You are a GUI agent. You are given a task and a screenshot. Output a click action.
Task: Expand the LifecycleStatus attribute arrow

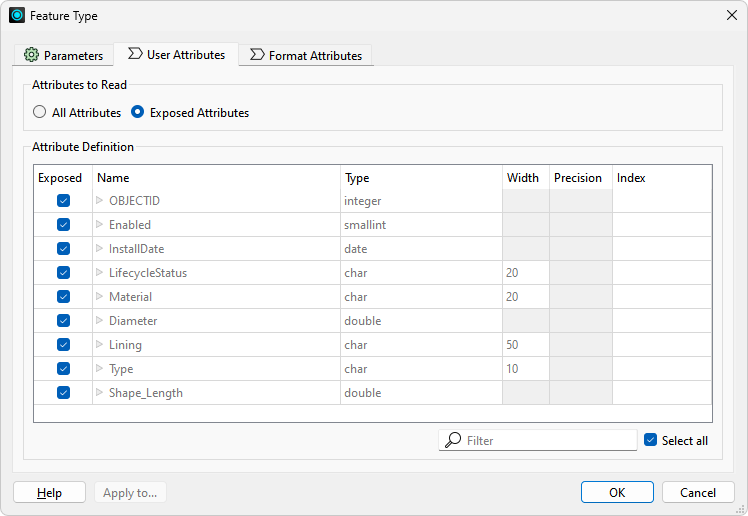99,272
